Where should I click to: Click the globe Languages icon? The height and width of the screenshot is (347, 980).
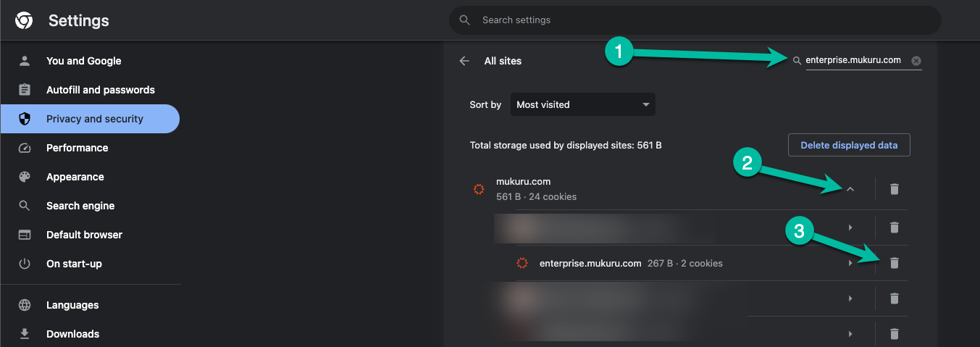(x=25, y=305)
